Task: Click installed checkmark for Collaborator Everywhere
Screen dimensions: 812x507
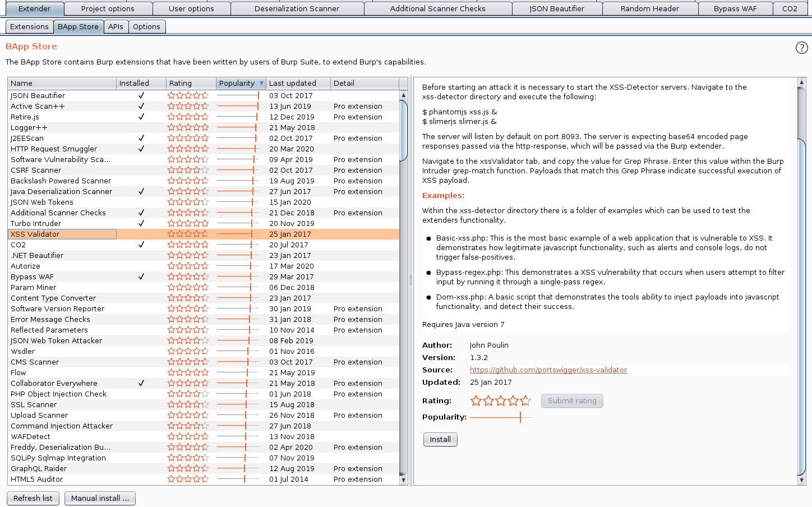Action: click(x=141, y=383)
